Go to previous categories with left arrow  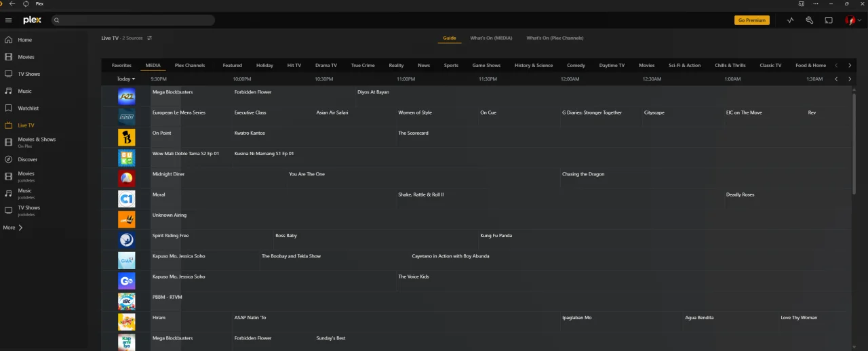pos(836,66)
